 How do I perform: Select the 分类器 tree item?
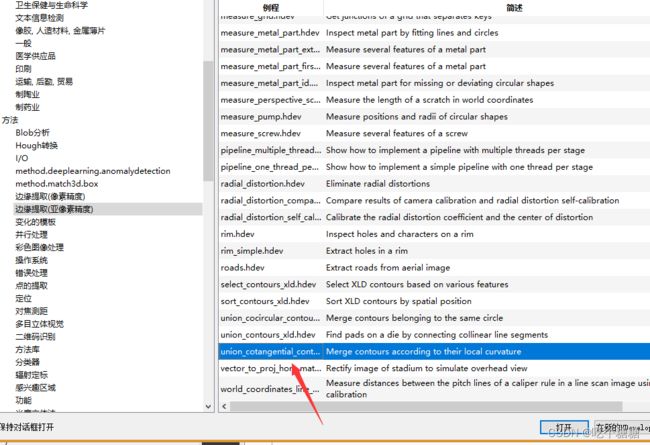27,362
